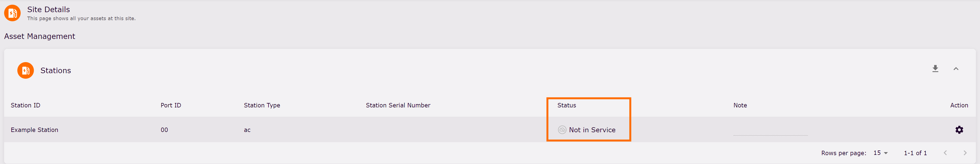This screenshot has height=164, width=980.
Task: Click the Not in Service status icon
Action: [562, 130]
